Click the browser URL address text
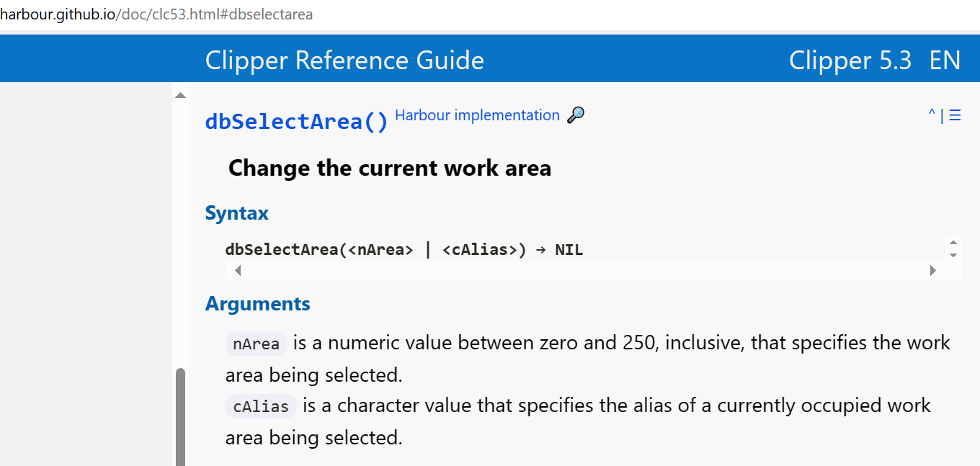 tap(156, 14)
